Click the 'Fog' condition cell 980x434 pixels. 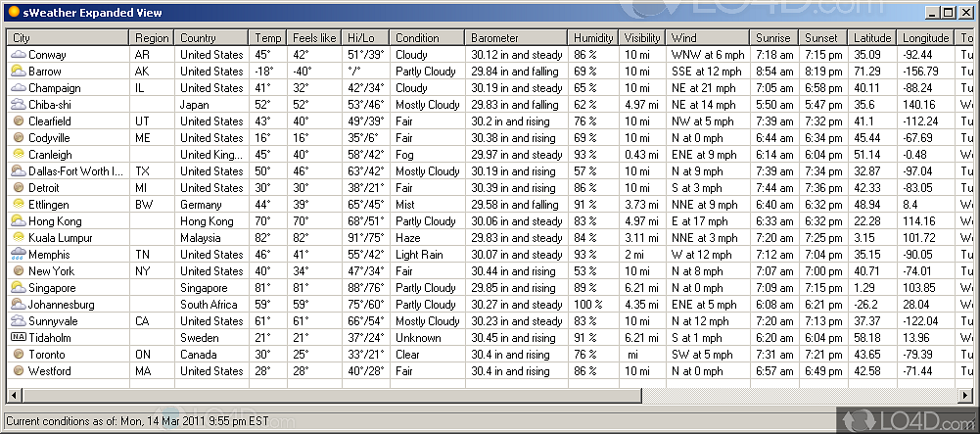403,155
